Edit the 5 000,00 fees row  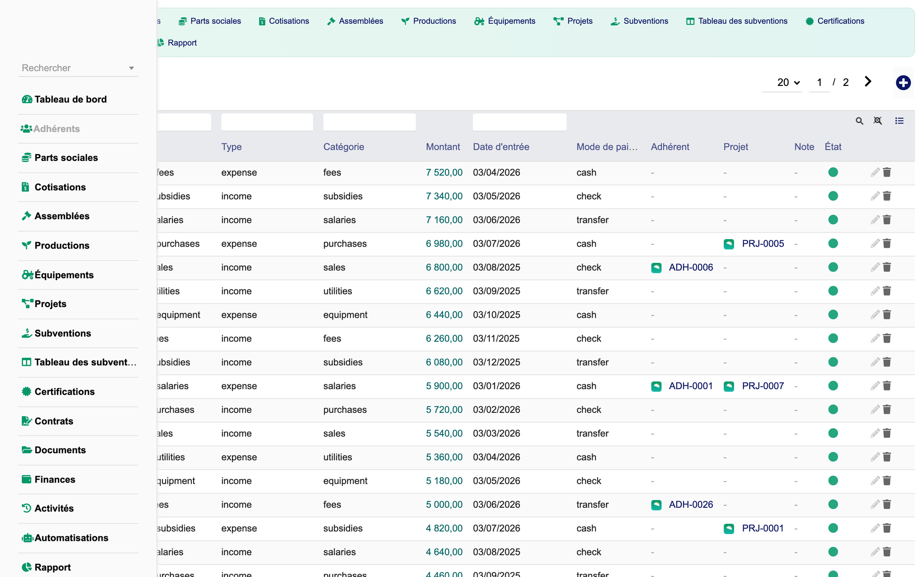[x=875, y=504]
